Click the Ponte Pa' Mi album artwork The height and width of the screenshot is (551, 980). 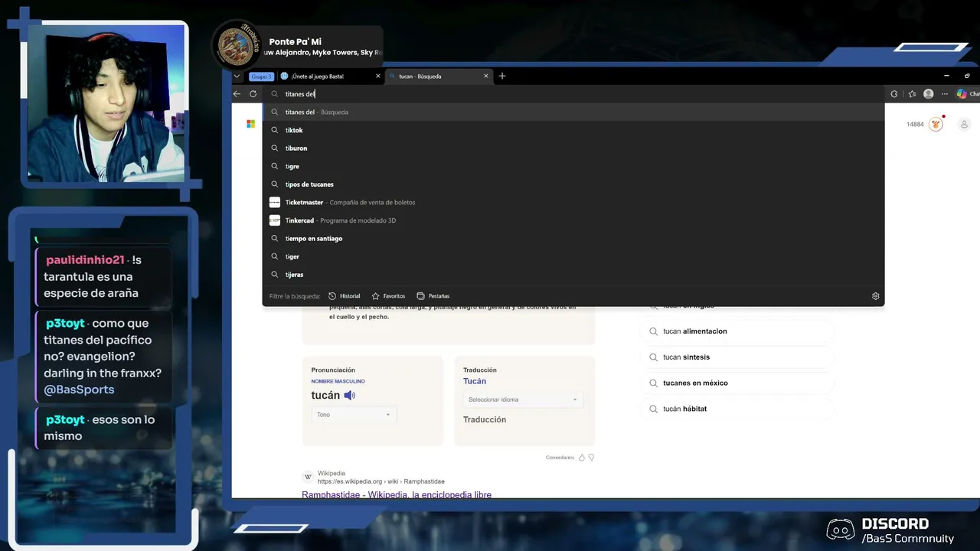click(x=237, y=45)
